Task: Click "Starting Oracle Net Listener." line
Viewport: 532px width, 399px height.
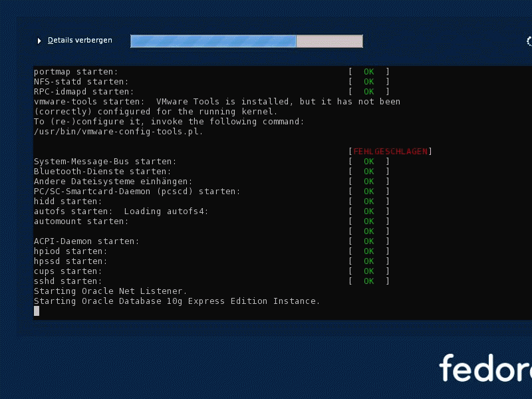Action: pos(110,291)
